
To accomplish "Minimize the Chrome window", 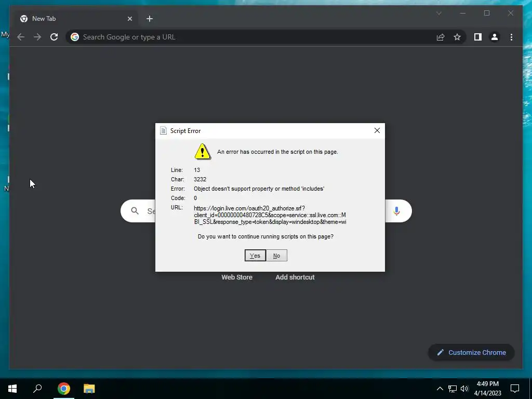I will pyautogui.click(x=463, y=13).
